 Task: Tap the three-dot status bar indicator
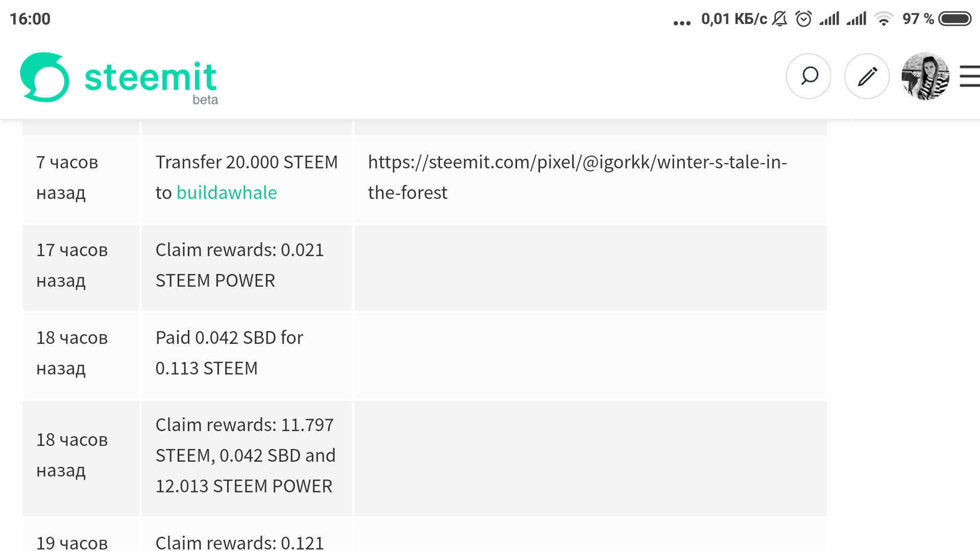tap(682, 22)
